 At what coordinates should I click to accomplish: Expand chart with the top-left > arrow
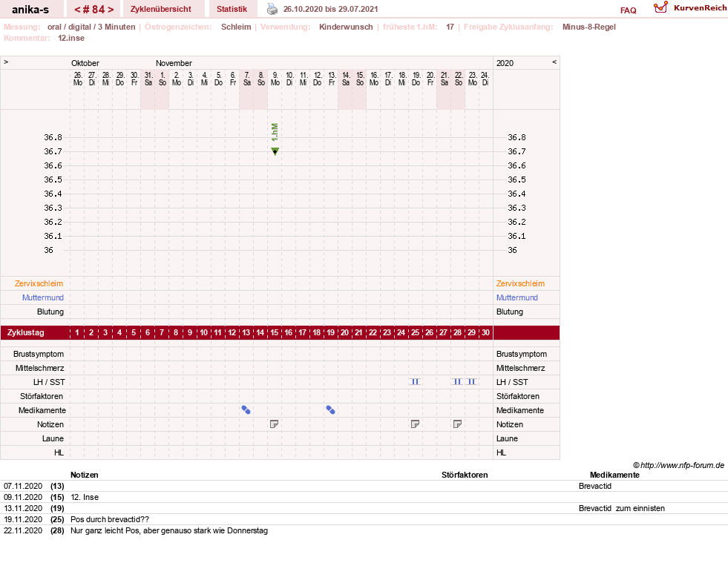pyautogui.click(x=6, y=62)
